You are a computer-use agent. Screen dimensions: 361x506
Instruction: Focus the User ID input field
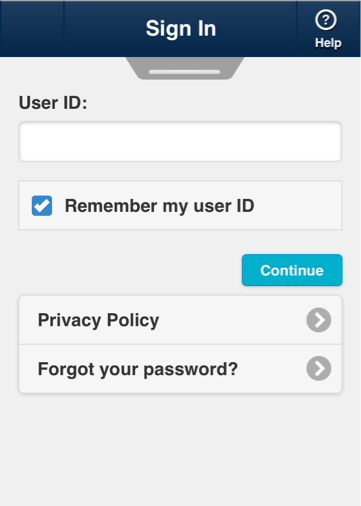coord(180,142)
